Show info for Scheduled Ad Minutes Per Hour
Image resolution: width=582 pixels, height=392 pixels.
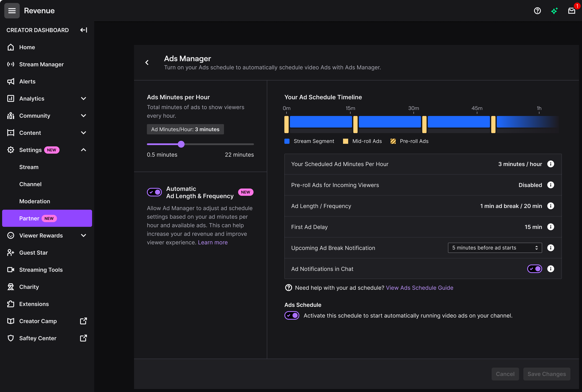(x=551, y=164)
